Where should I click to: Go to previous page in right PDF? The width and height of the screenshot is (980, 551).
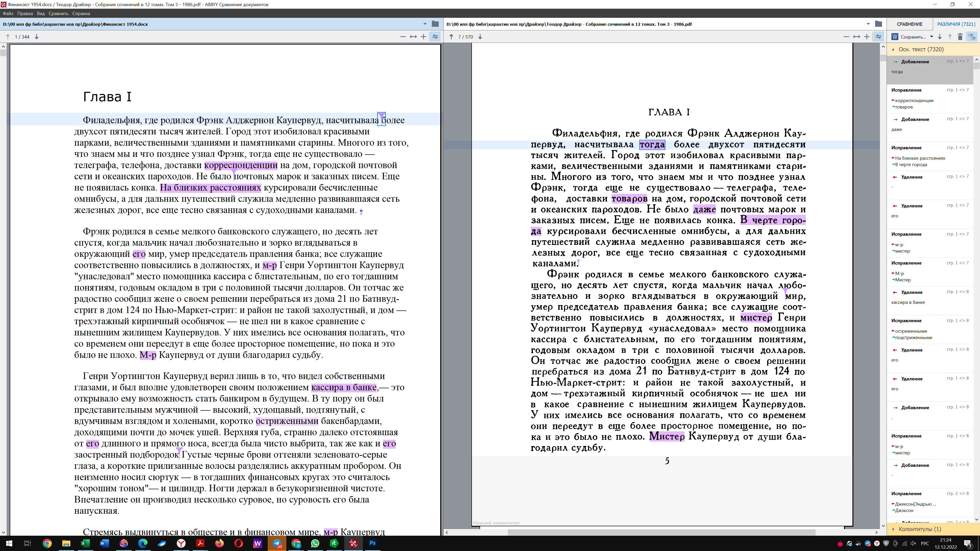coord(451,37)
